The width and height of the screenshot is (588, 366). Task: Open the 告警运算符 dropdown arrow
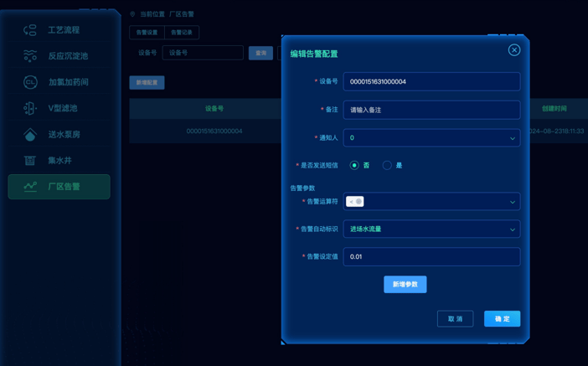[513, 202]
